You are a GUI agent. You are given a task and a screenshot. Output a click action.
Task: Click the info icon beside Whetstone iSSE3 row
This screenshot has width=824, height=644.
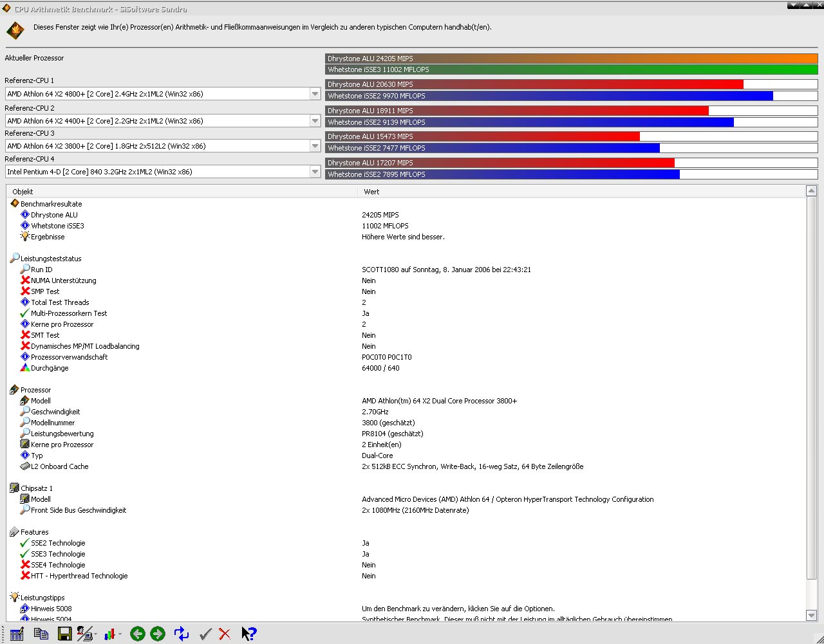(x=25, y=225)
